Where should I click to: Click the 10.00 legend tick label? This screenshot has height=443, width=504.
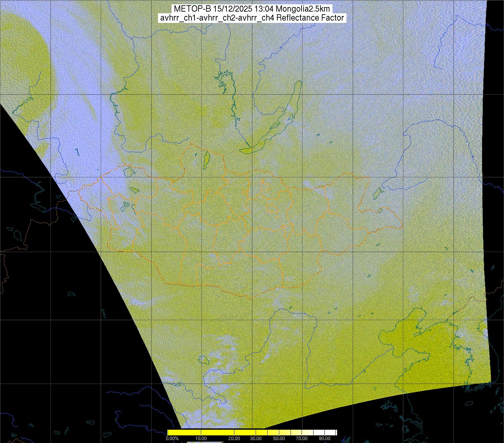tap(201, 439)
